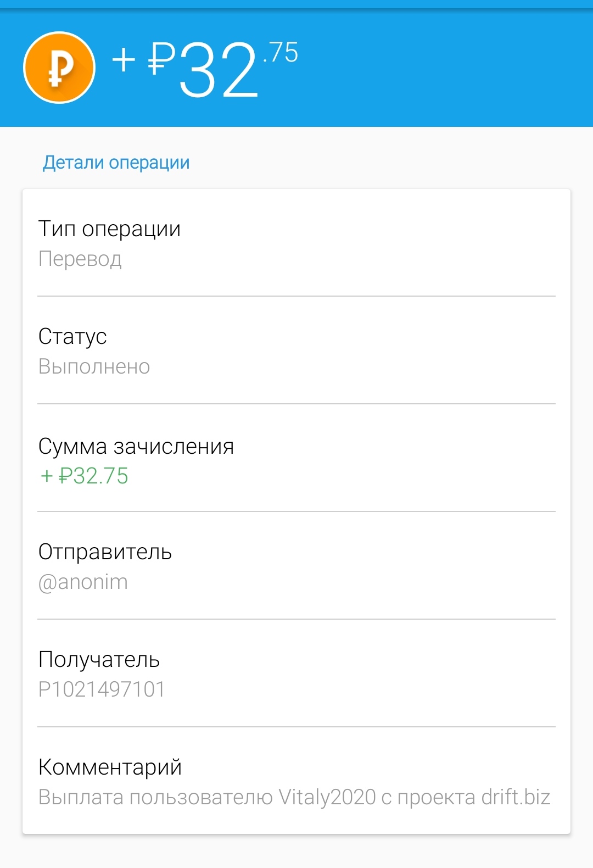
Task: Select recipient account P1021497101
Action: tap(102, 689)
